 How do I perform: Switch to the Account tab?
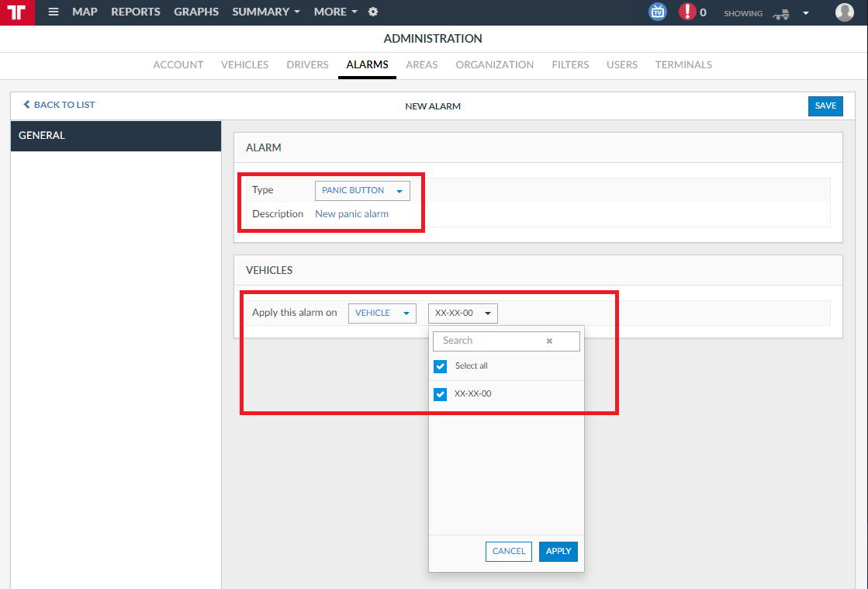click(178, 64)
